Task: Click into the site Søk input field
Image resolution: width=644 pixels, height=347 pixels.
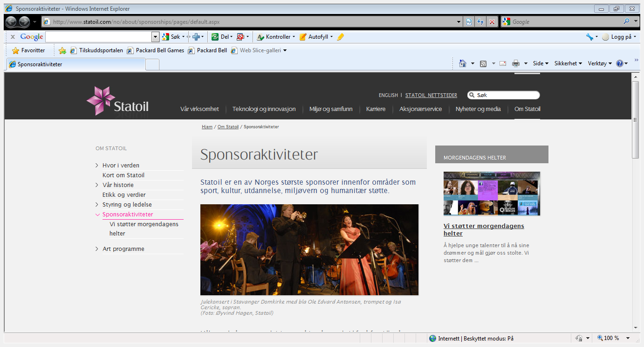Action: pyautogui.click(x=506, y=95)
